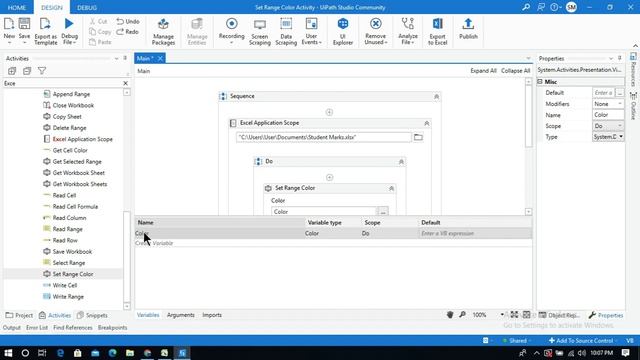Click Undo in the ribbon

(x=128, y=21)
